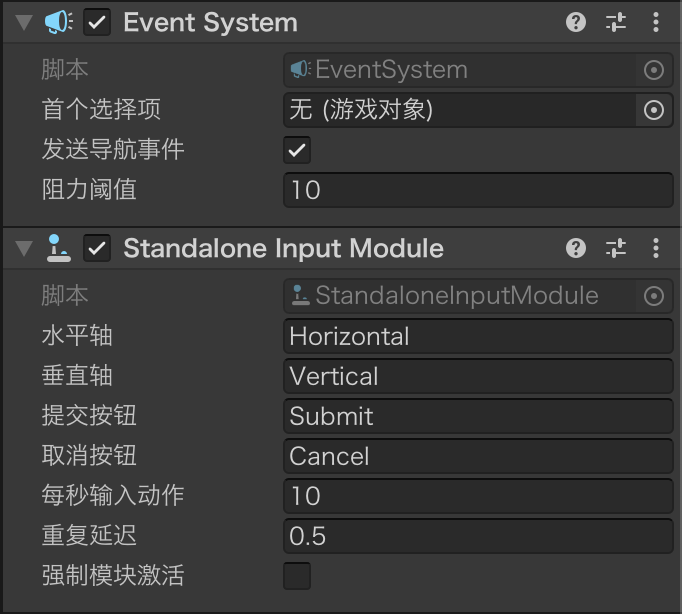Enable 强制模块激活 checkbox

(297, 576)
